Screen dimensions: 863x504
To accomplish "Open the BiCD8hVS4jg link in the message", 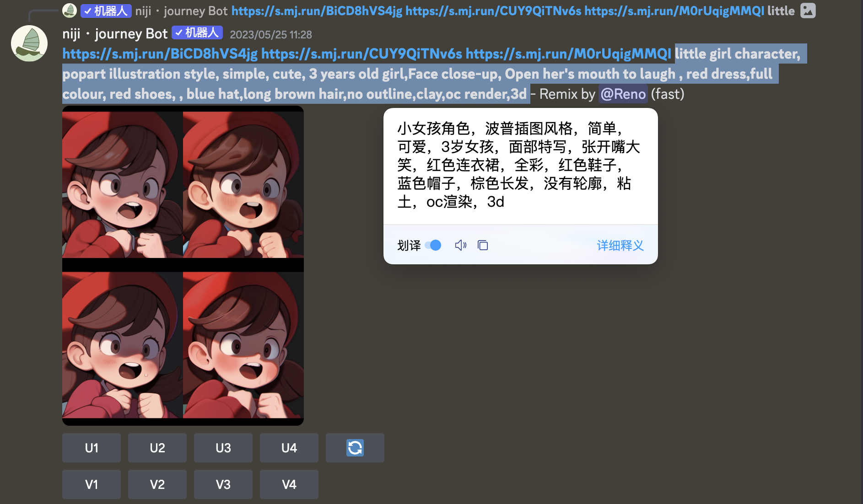I will 160,54.
